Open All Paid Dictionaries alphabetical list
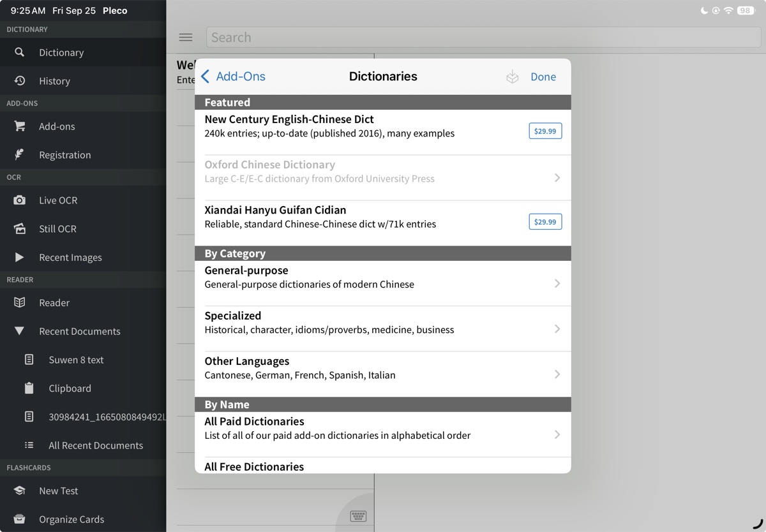 coord(383,434)
